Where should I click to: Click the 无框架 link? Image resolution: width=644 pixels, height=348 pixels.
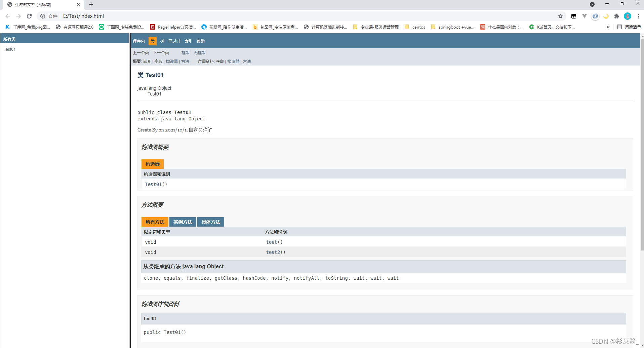click(200, 53)
